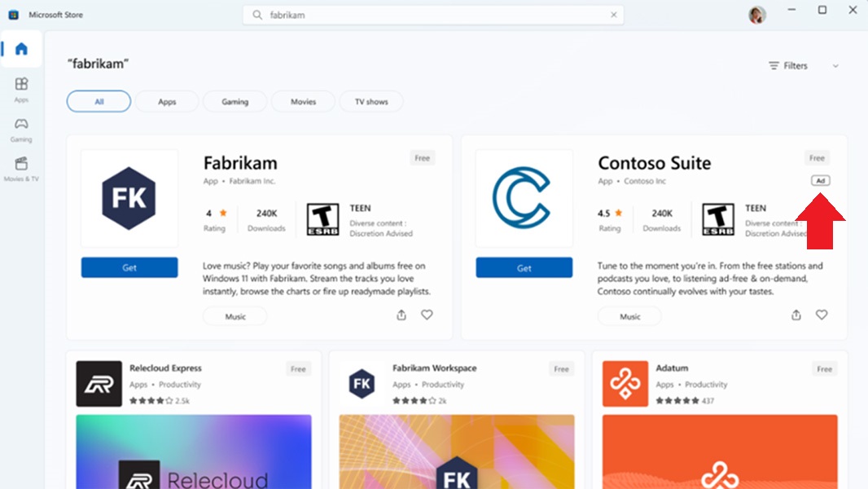Go to Gaming section in sidebar
Image resolution: width=868 pixels, height=489 pixels.
pyautogui.click(x=21, y=130)
